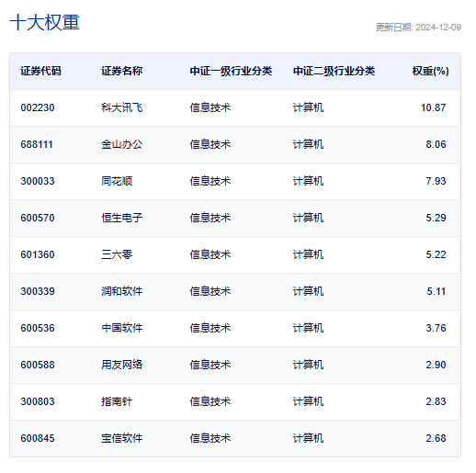Click weight value 2.83
The width and height of the screenshot is (476, 473).
(436, 401)
